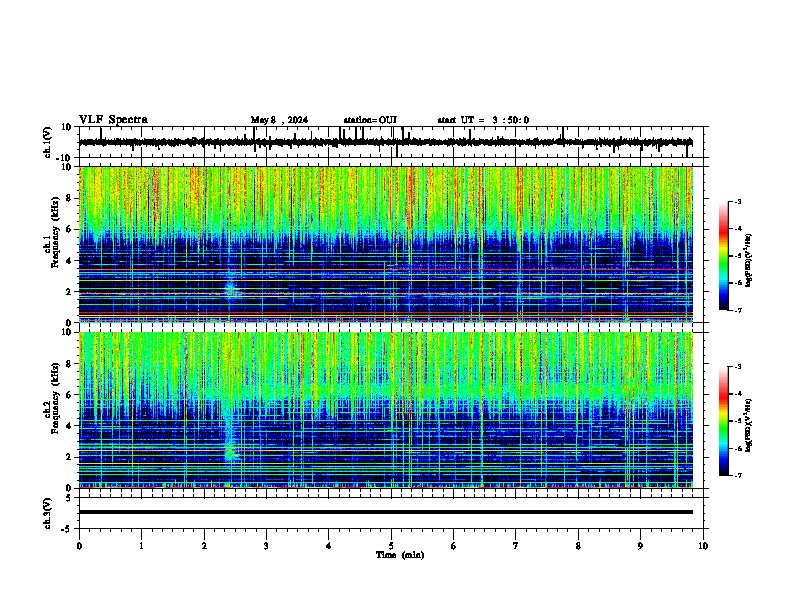792x612 pixels.
Task: Click the "ch.1(V)" waveform axis label
Action: [48, 142]
